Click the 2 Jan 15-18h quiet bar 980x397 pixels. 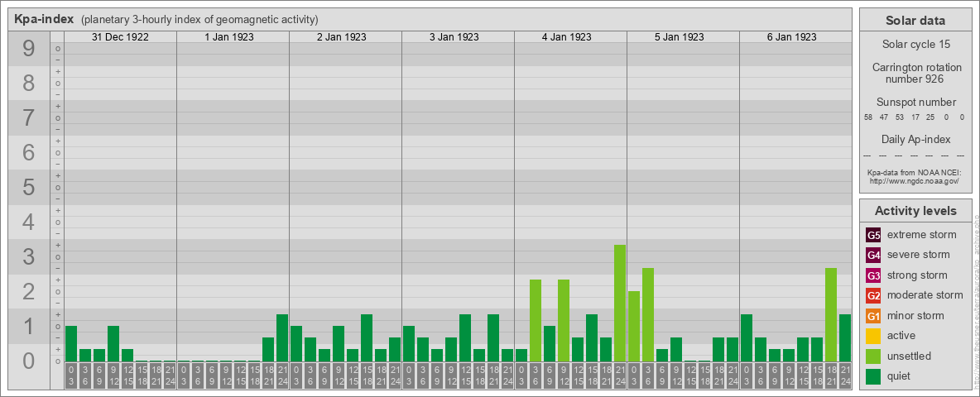(367, 338)
